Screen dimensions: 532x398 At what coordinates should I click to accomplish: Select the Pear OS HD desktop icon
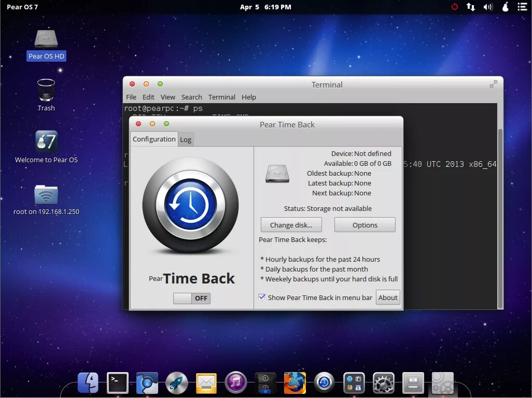point(46,45)
